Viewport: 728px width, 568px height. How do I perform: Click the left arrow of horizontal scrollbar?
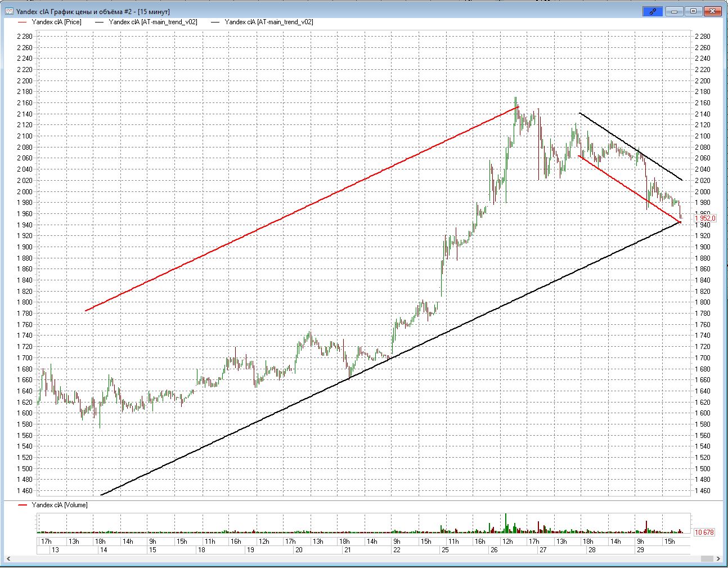pyautogui.click(x=10, y=558)
